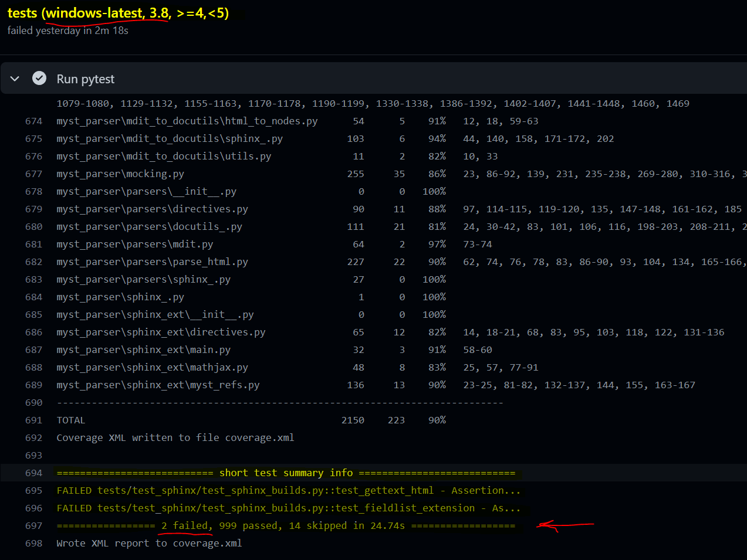Click myst_parser\parsers\sphinx_.py row
747x560 pixels.
click(373, 280)
